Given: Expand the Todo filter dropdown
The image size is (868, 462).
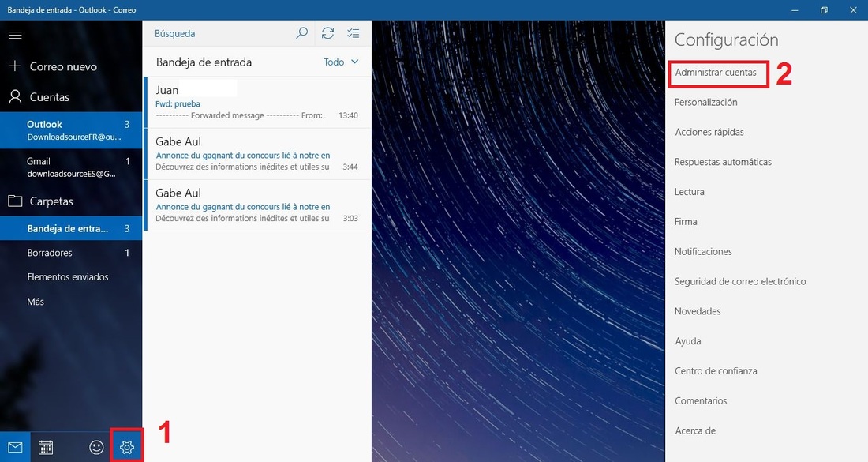Looking at the screenshot, I should tap(341, 62).
